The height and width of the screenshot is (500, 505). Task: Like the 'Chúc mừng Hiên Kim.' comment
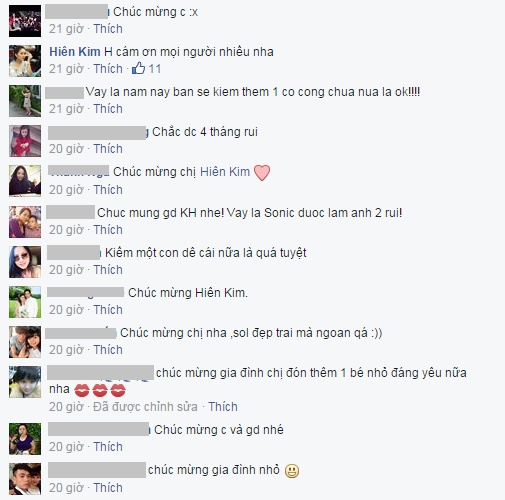[108, 310]
